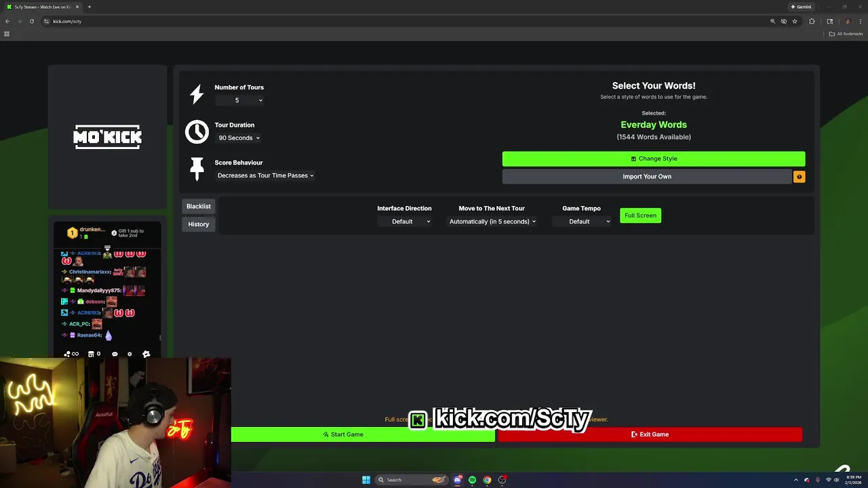
Task: Click the Import Your Own button
Action: (647, 177)
